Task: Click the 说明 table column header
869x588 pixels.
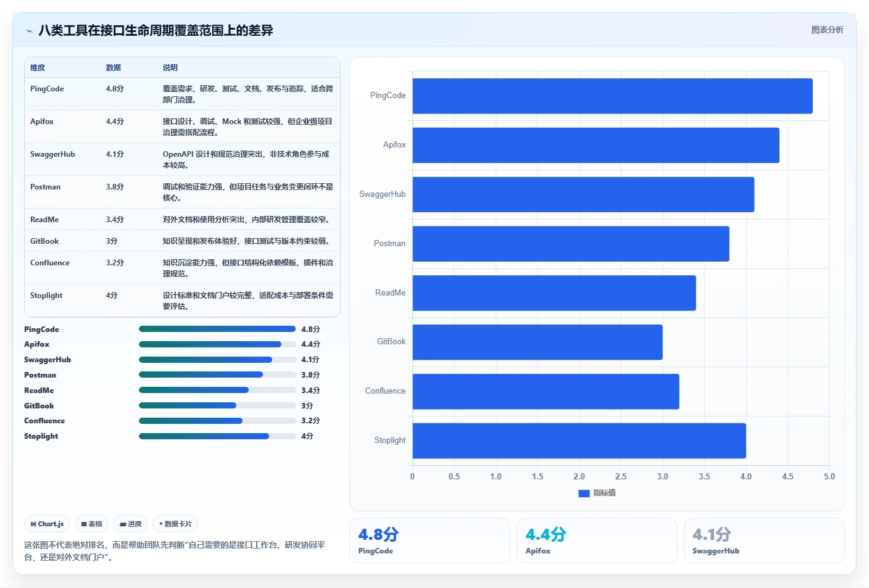Action: click(170, 68)
